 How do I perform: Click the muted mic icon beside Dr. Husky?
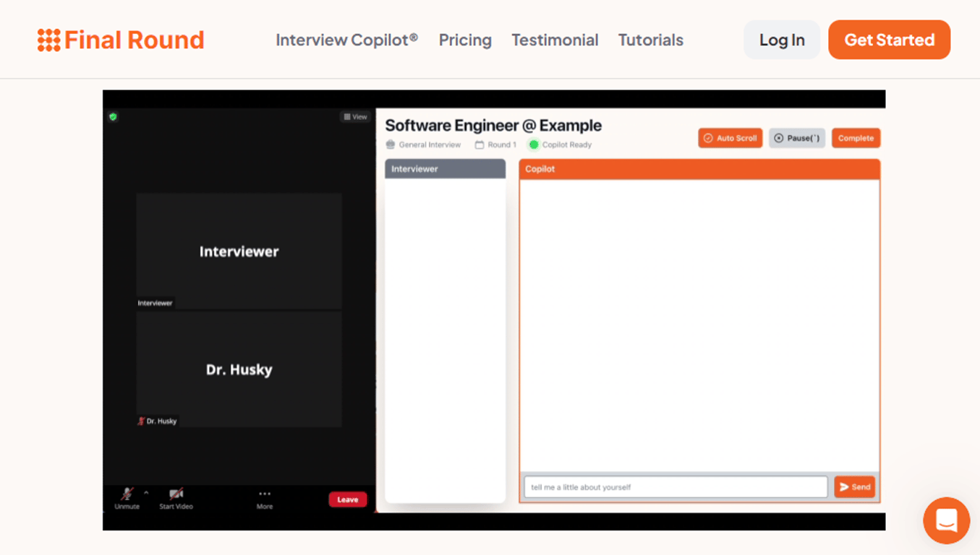tap(141, 421)
